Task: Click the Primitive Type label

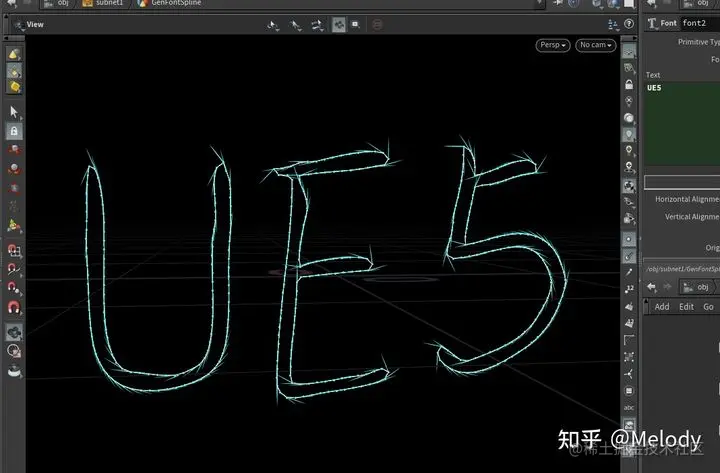Action: (x=699, y=42)
